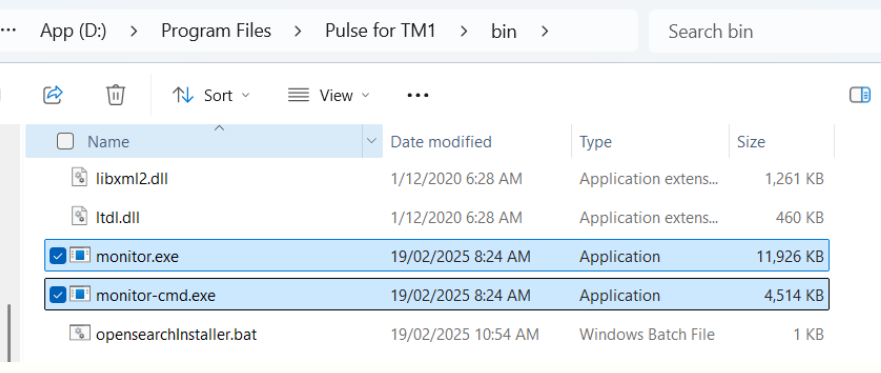Click the Windows Batch File type cell

[x=647, y=334]
